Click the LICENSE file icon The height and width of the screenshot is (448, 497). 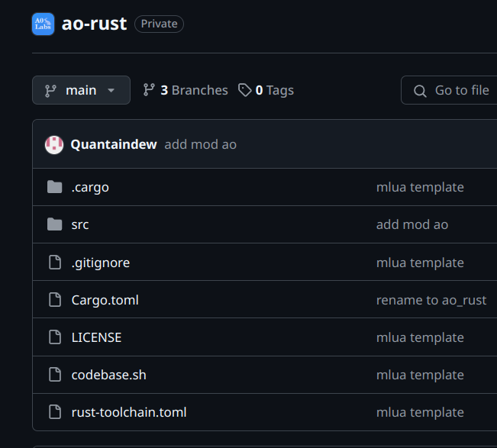pyautogui.click(x=55, y=337)
